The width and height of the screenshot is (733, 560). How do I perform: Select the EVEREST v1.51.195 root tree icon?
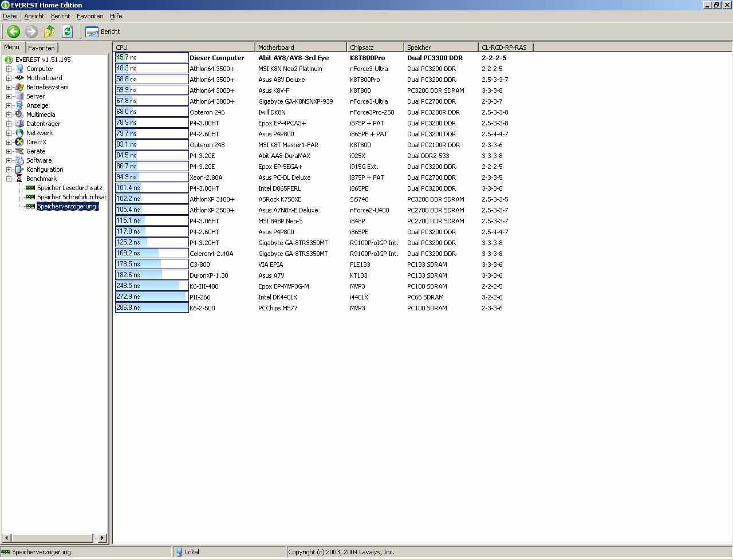point(9,60)
